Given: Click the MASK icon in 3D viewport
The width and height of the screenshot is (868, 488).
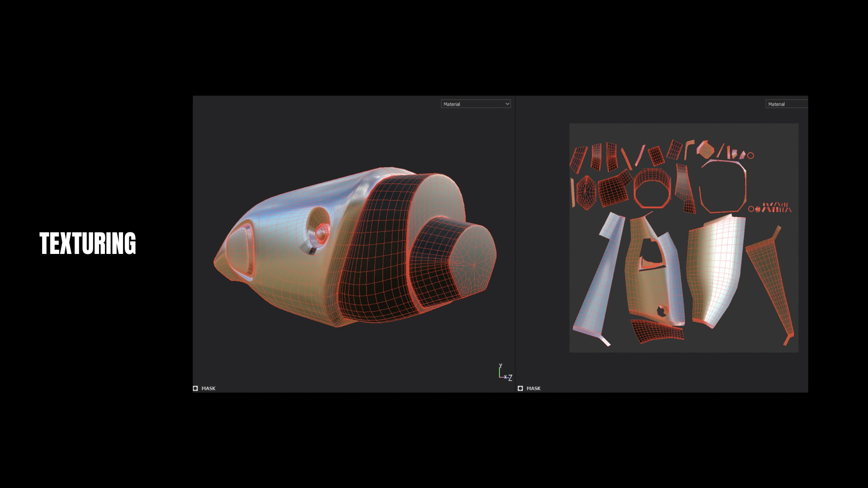Looking at the screenshot, I should click(195, 388).
